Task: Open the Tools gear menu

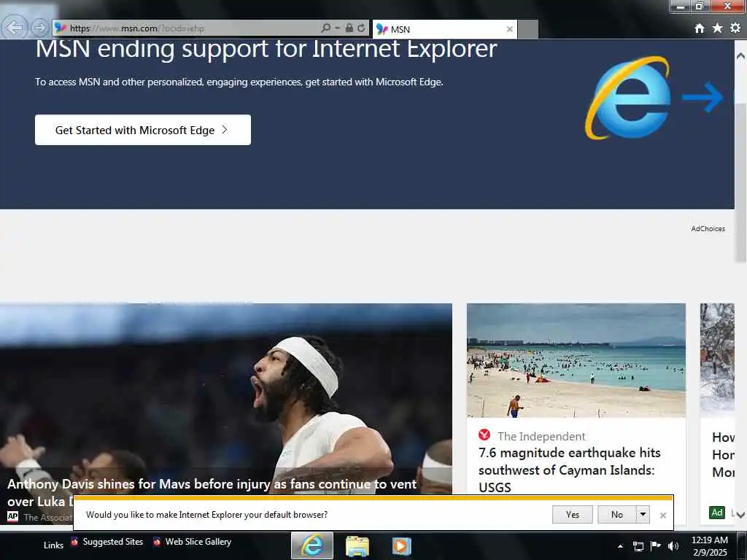Action: [x=735, y=28]
